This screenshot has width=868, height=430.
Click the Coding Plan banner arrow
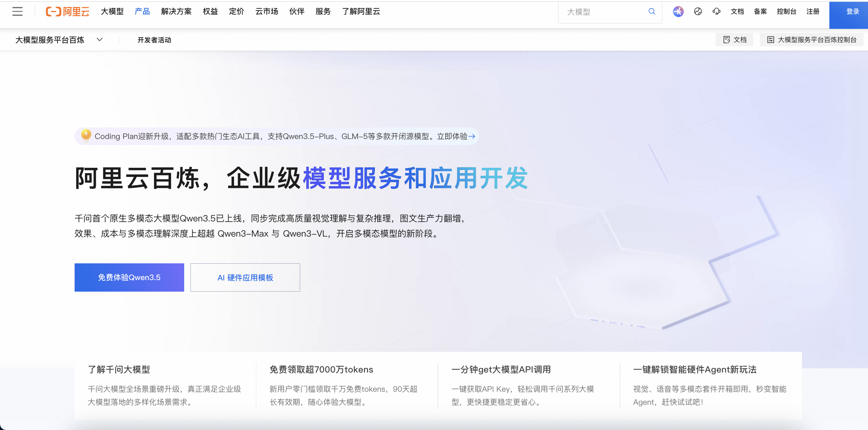click(x=472, y=136)
